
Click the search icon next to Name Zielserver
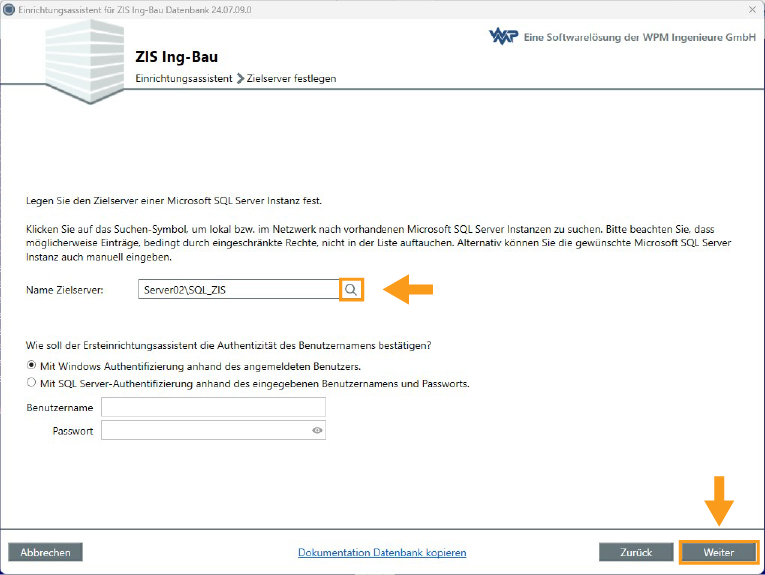(x=351, y=290)
